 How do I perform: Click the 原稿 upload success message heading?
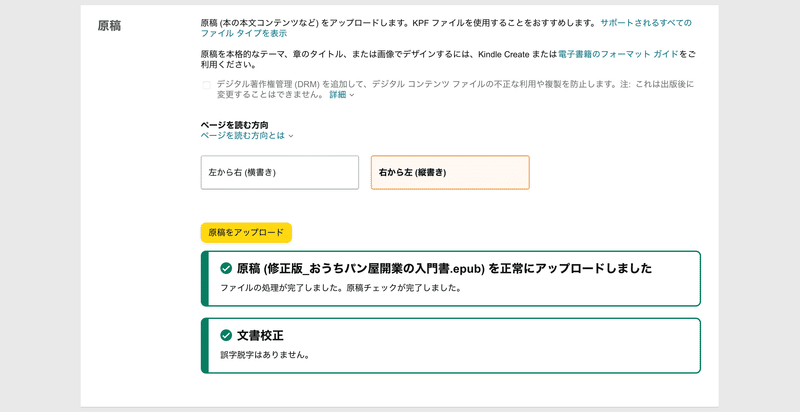[444, 268]
